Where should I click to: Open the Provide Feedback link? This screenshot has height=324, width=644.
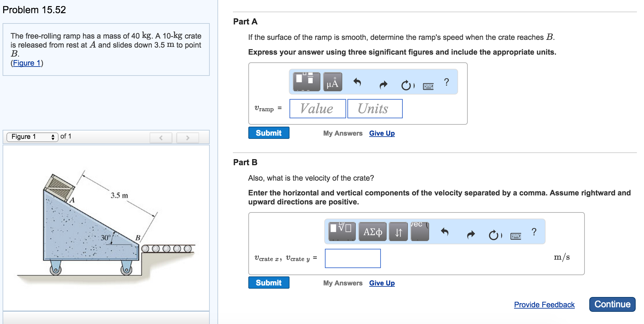544,305
